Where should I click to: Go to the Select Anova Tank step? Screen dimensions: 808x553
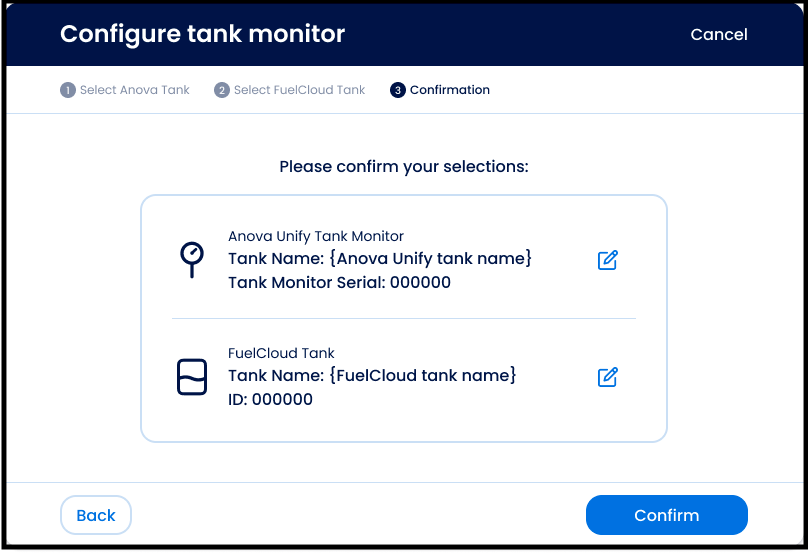(134, 90)
